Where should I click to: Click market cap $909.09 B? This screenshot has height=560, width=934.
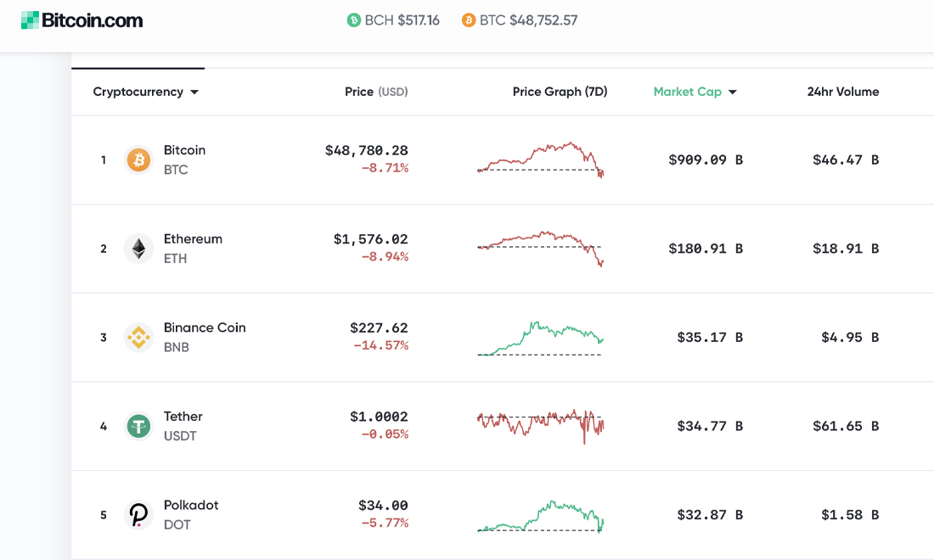(706, 160)
